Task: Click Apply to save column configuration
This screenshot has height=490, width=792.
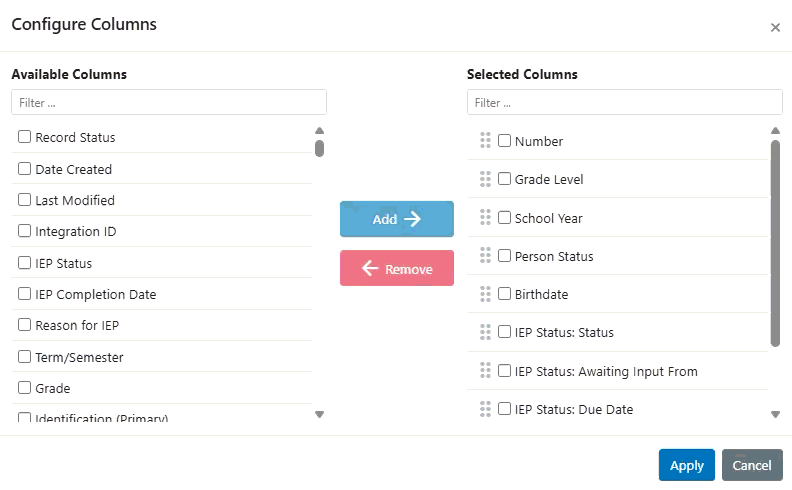Action: point(686,465)
